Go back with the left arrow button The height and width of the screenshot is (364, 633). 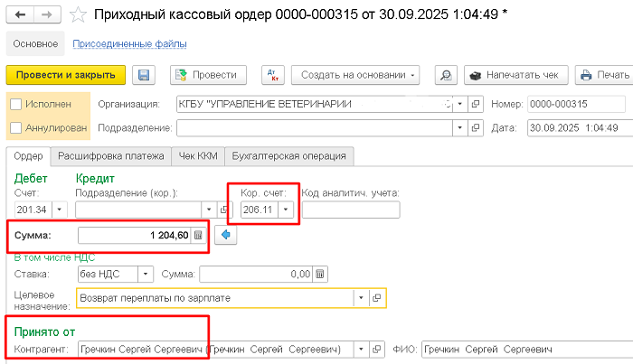tap(20, 15)
